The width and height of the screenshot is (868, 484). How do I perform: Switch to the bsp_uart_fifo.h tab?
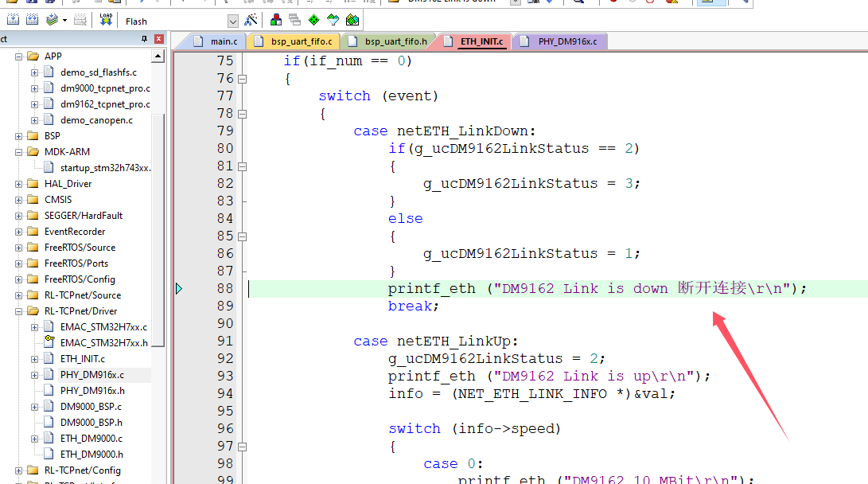(x=388, y=41)
